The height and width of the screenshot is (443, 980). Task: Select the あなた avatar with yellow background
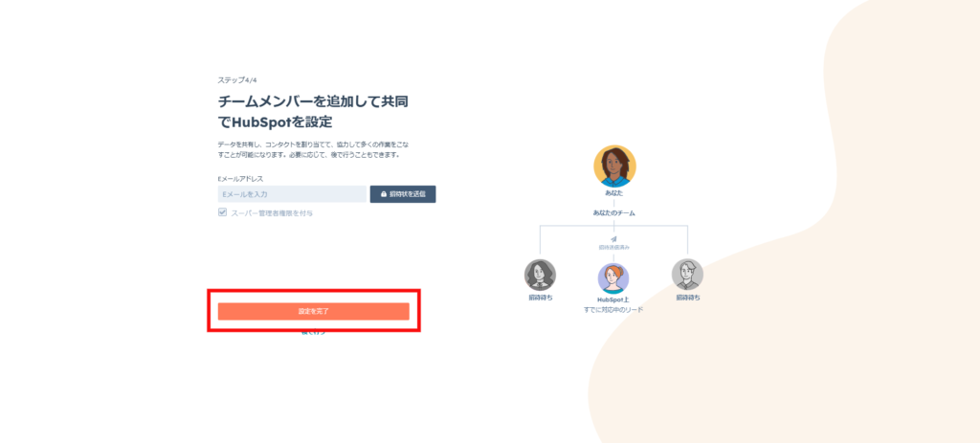point(614,166)
